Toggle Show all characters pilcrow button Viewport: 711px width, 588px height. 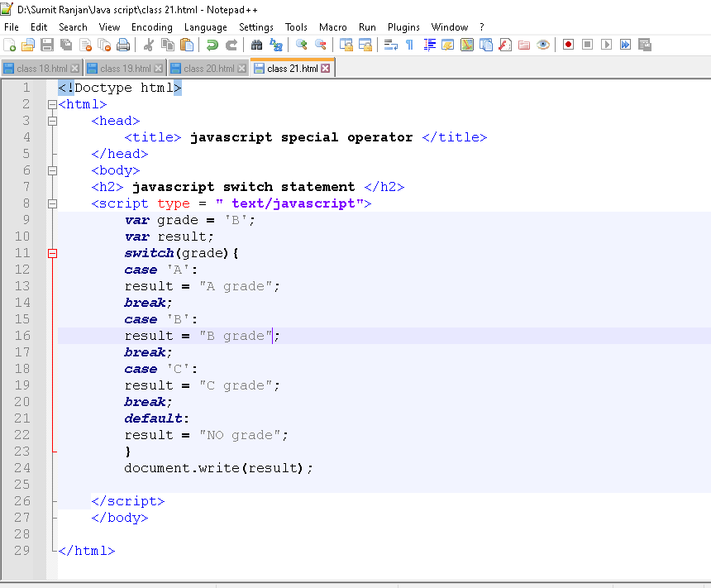[x=409, y=45]
